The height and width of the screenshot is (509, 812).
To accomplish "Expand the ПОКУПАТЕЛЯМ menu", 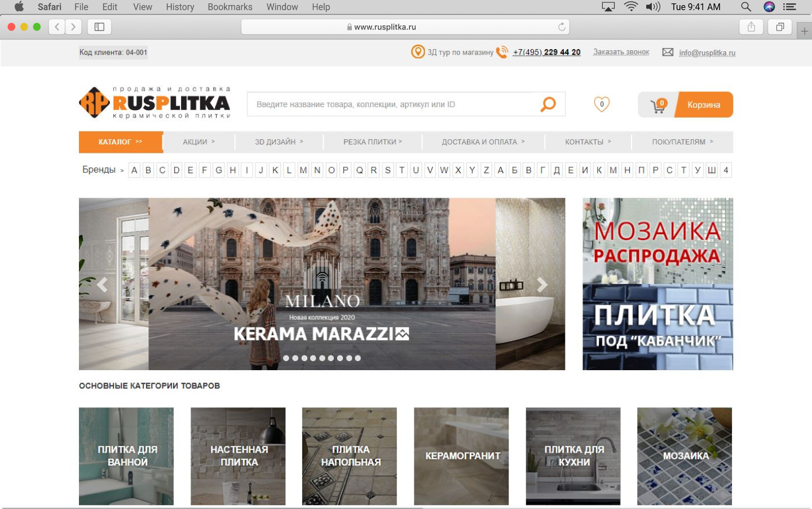I will point(682,142).
